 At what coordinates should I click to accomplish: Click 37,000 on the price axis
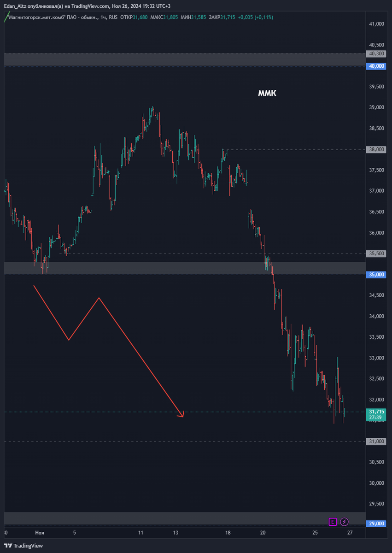tap(377, 191)
